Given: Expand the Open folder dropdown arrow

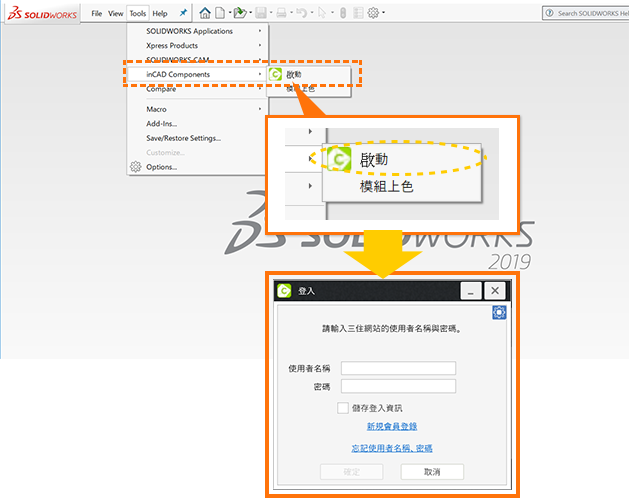Looking at the screenshot, I should (251, 13).
